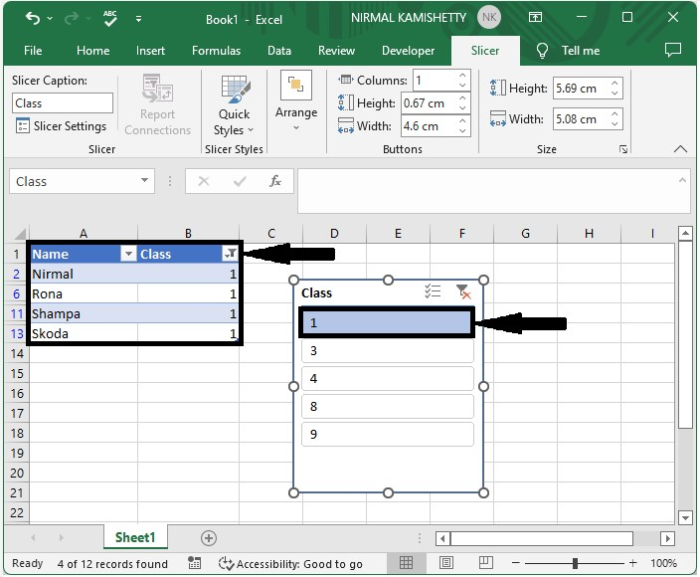Open Slicer Settings
Screen dimensions: 700x577
pyautogui.click(x=61, y=126)
